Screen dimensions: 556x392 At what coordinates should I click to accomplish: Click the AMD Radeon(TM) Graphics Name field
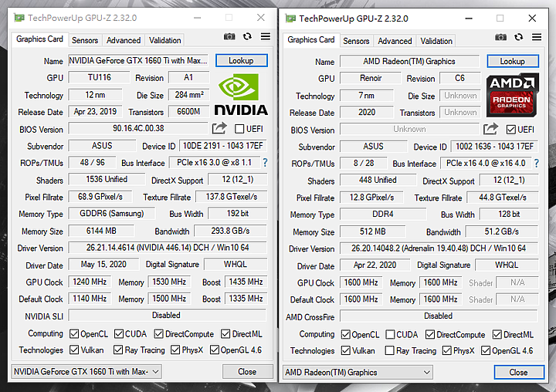coord(409,61)
